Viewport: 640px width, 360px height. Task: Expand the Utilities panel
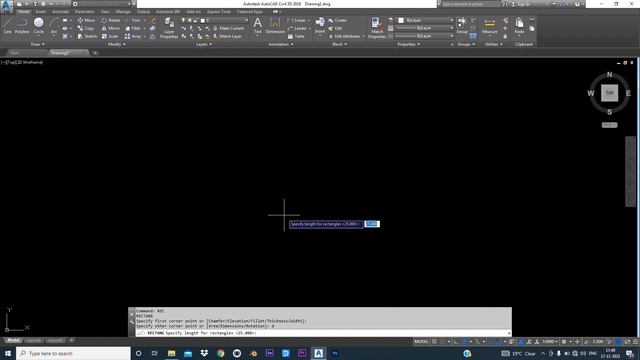click(x=493, y=44)
